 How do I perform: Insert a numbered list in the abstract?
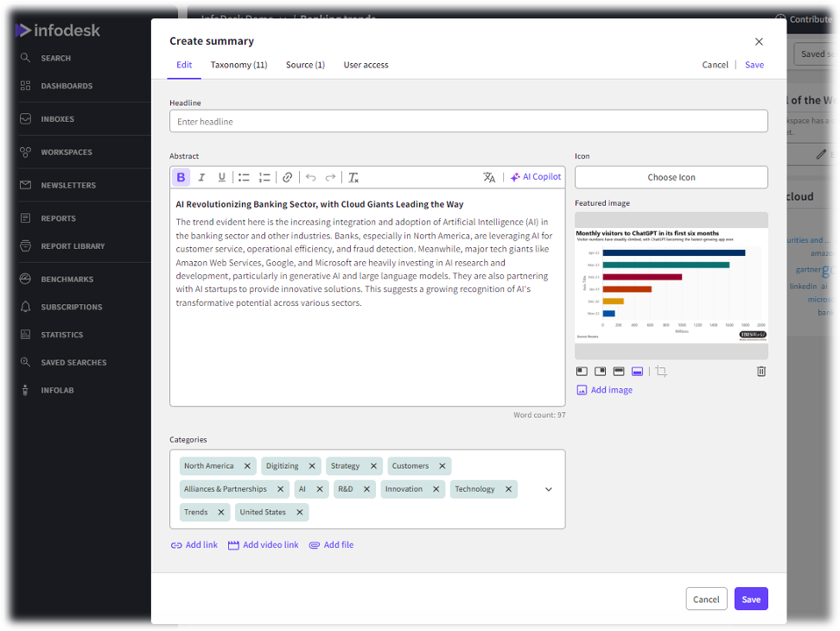[x=265, y=176]
